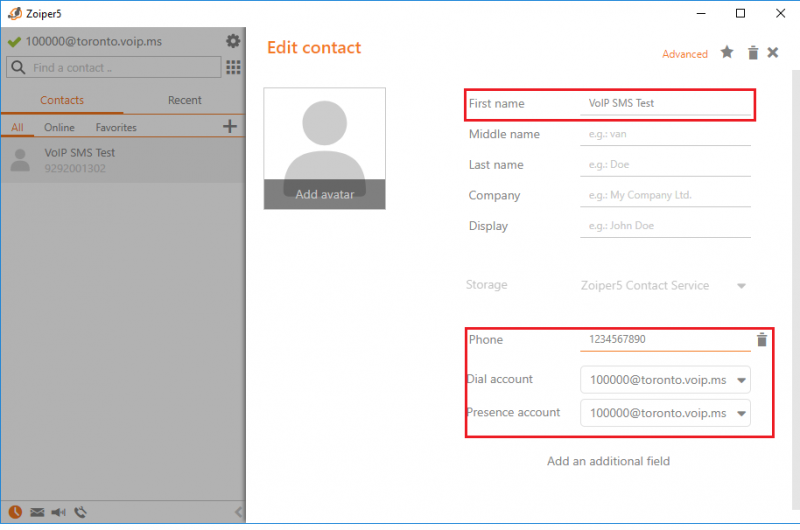Click Add avatar button
The image size is (800, 530).
click(x=324, y=194)
